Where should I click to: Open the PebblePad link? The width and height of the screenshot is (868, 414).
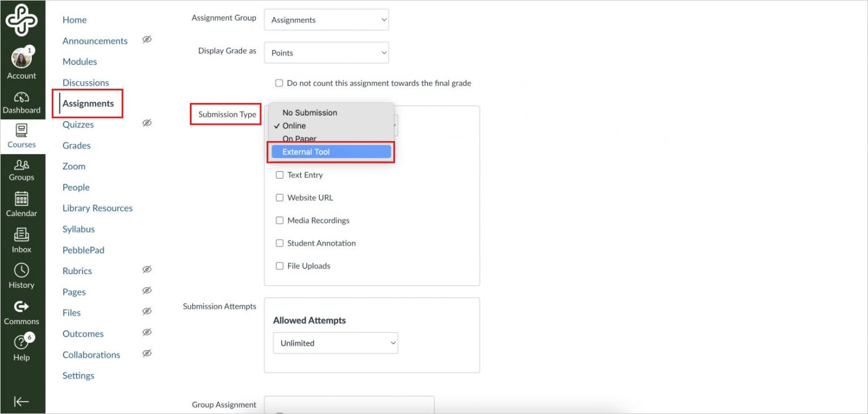tap(83, 250)
